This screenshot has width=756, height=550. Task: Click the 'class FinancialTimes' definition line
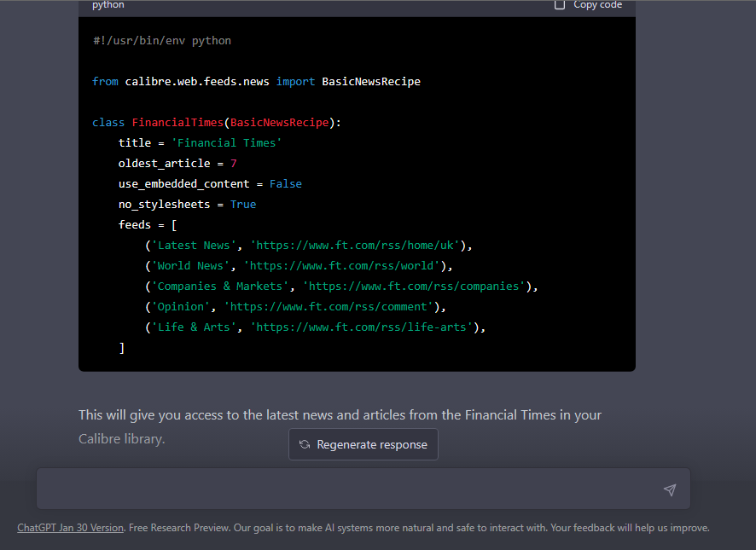coord(217,123)
